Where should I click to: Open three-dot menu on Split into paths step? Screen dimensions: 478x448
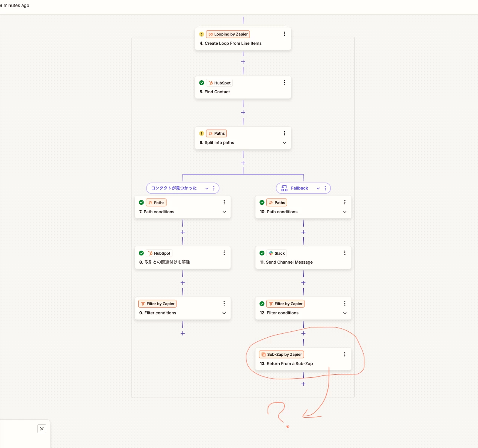284,133
